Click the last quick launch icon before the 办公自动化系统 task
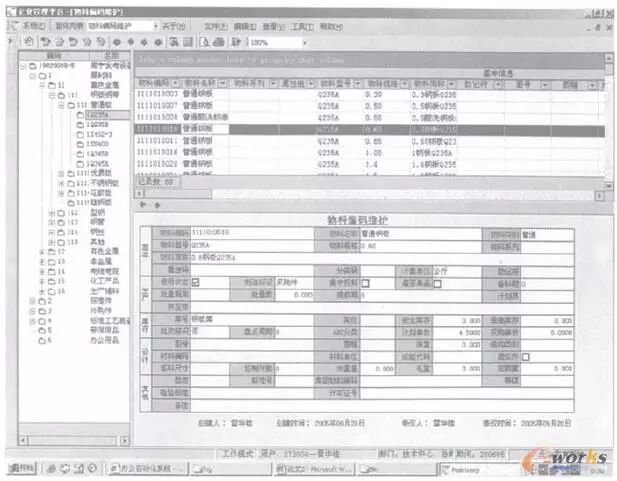The width and height of the screenshot is (617, 481). click(x=92, y=468)
